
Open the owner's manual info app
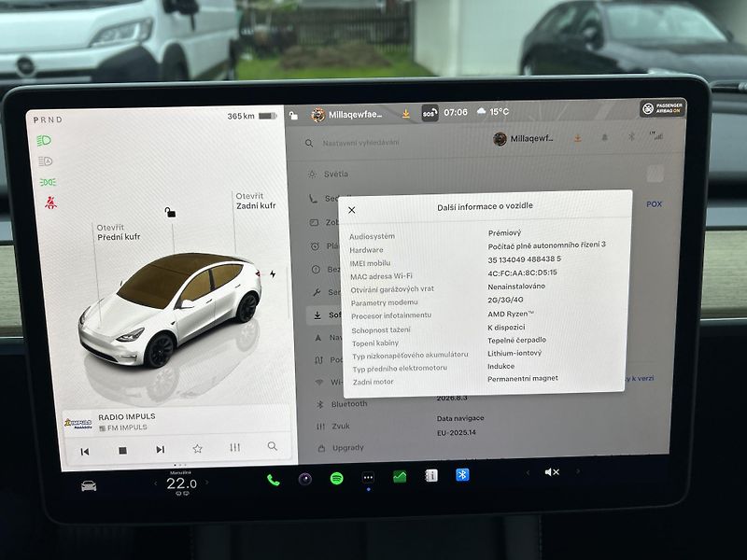(x=431, y=475)
